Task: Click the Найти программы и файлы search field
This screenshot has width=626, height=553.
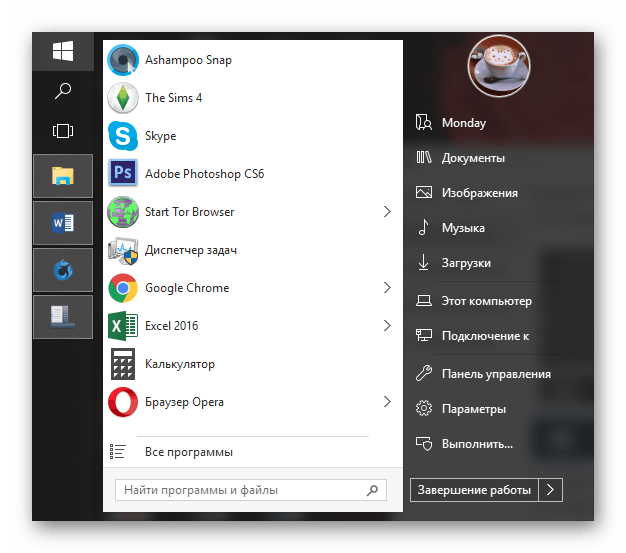Action: 238,490
